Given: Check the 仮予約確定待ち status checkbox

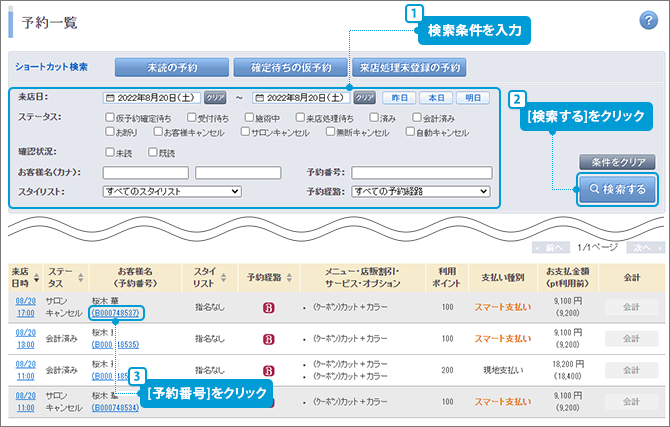Looking at the screenshot, I should point(108,117).
